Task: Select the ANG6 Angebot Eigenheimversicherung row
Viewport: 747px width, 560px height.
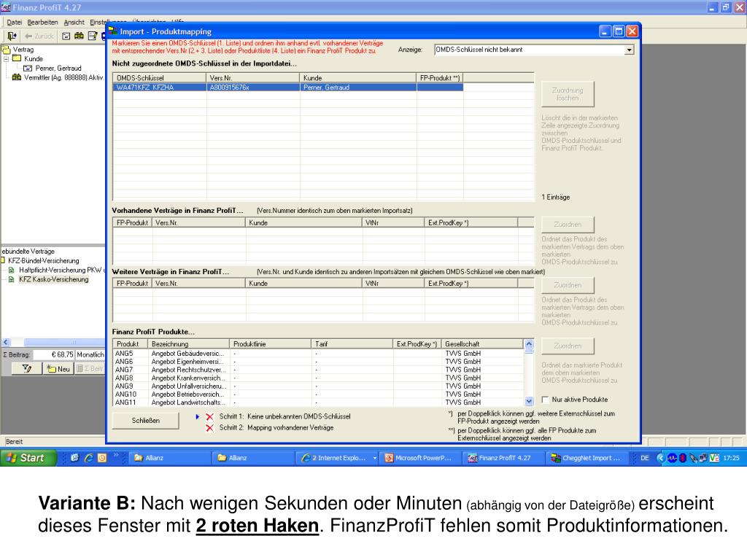Action: point(318,362)
